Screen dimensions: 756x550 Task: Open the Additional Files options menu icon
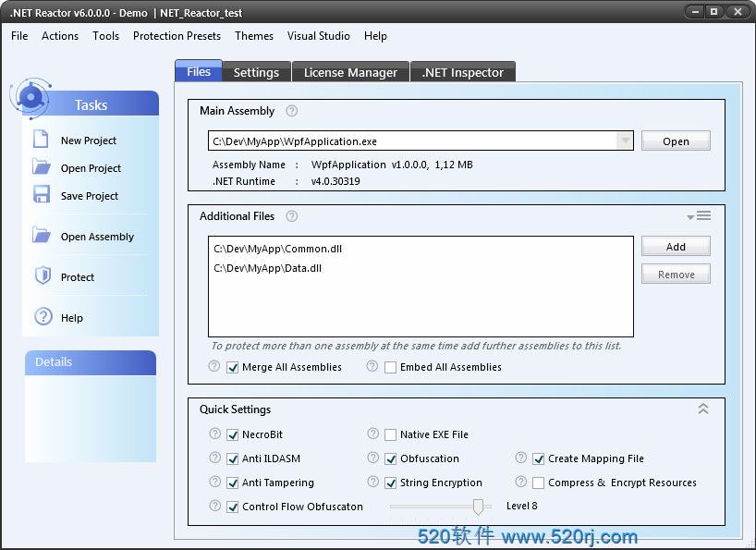699,216
